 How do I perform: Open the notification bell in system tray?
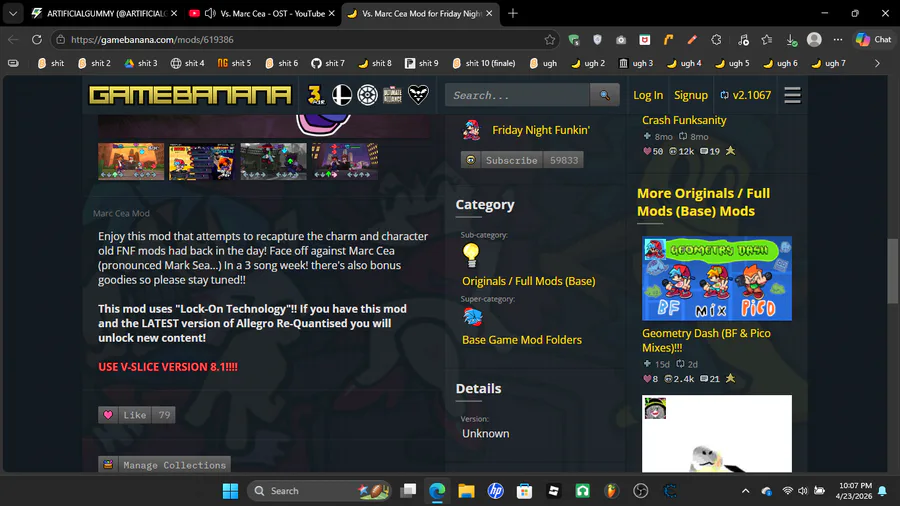[x=882, y=491]
